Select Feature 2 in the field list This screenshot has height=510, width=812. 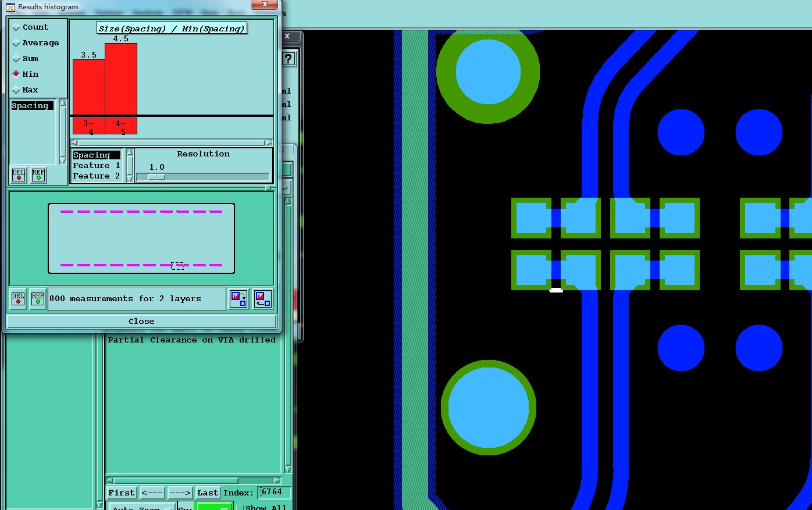pos(97,176)
